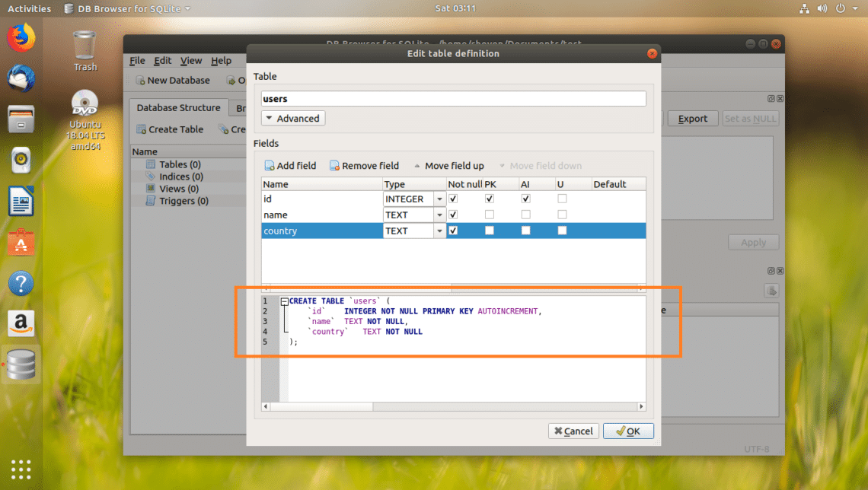
Task: Open the type dropdown for country field
Action: click(x=439, y=231)
